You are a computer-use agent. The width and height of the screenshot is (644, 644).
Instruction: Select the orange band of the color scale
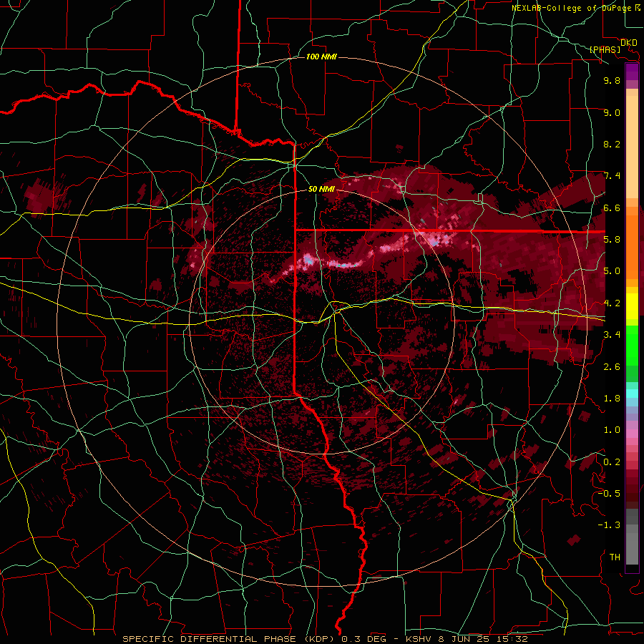click(x=632, y=243)
